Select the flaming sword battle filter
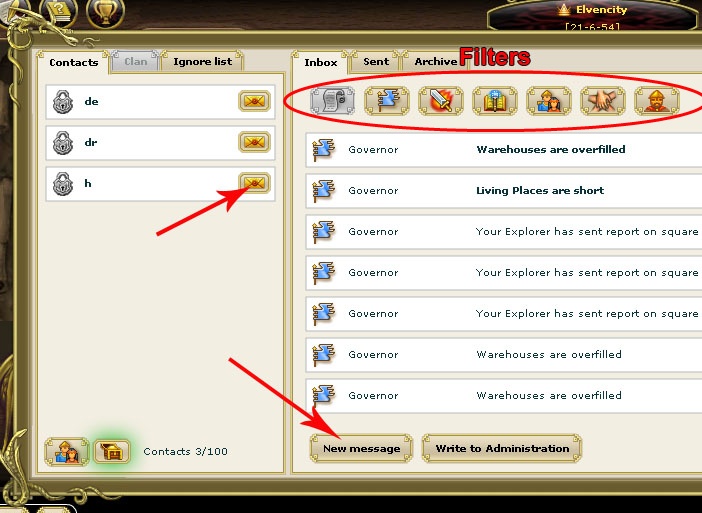The width and height of the screenshot is (702, 513). 441,101
